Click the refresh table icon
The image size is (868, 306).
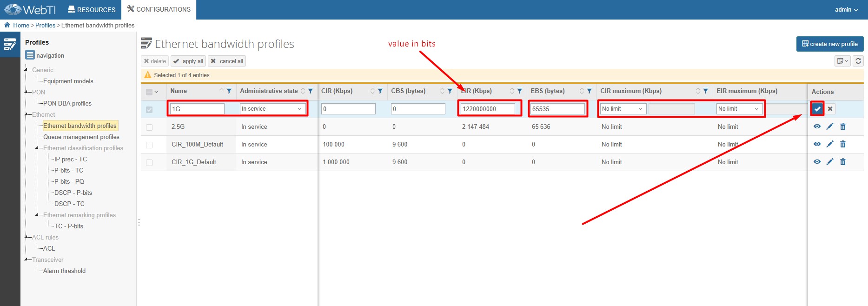(x=858, y=61)
